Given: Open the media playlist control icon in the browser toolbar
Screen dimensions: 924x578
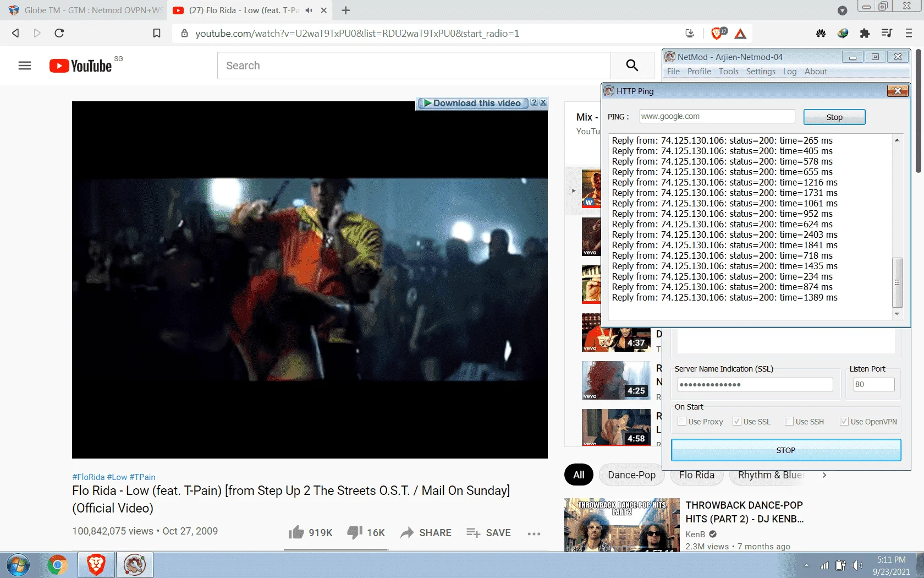Looking at the screenshot, I should [887, 33].
